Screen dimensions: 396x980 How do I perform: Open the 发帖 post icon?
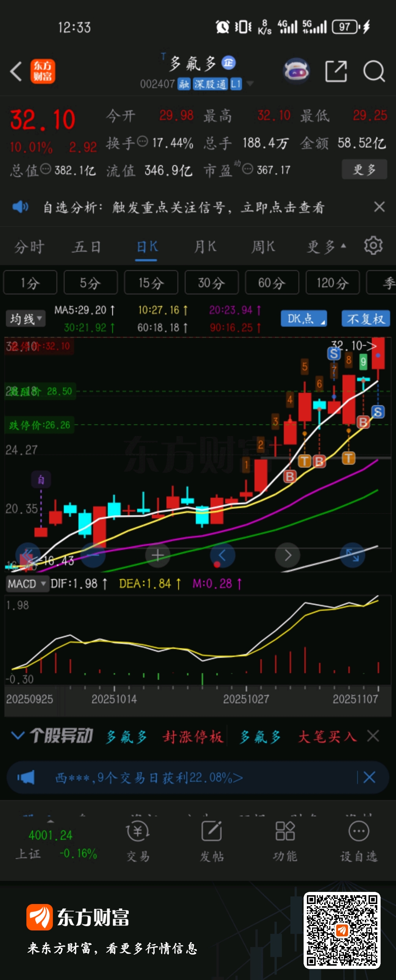tap(212, 842)
